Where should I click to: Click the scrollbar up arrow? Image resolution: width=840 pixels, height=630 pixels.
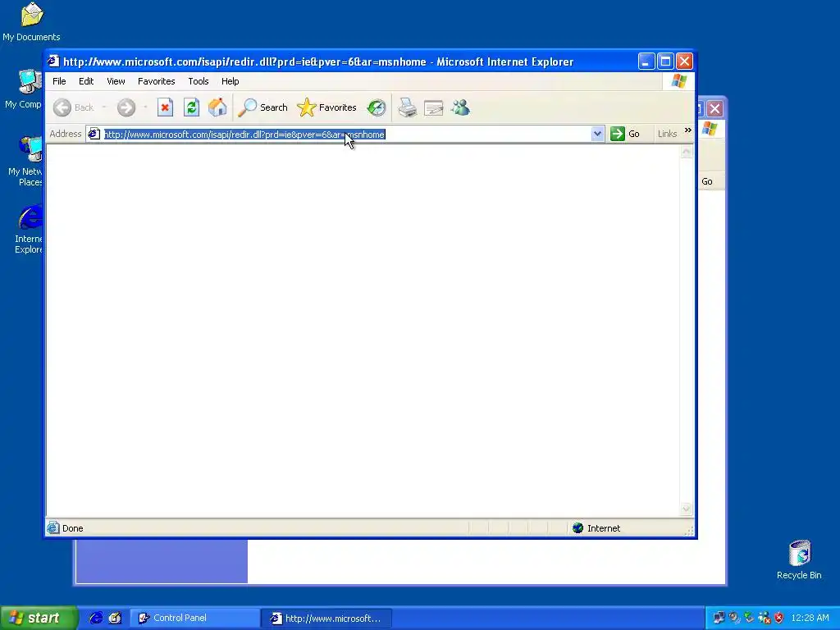687,153
